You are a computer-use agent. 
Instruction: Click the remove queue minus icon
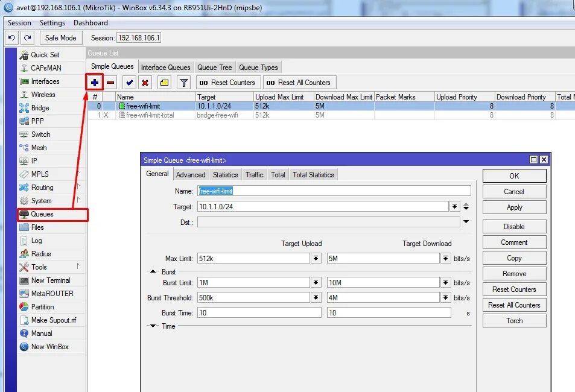pos(110,83)
